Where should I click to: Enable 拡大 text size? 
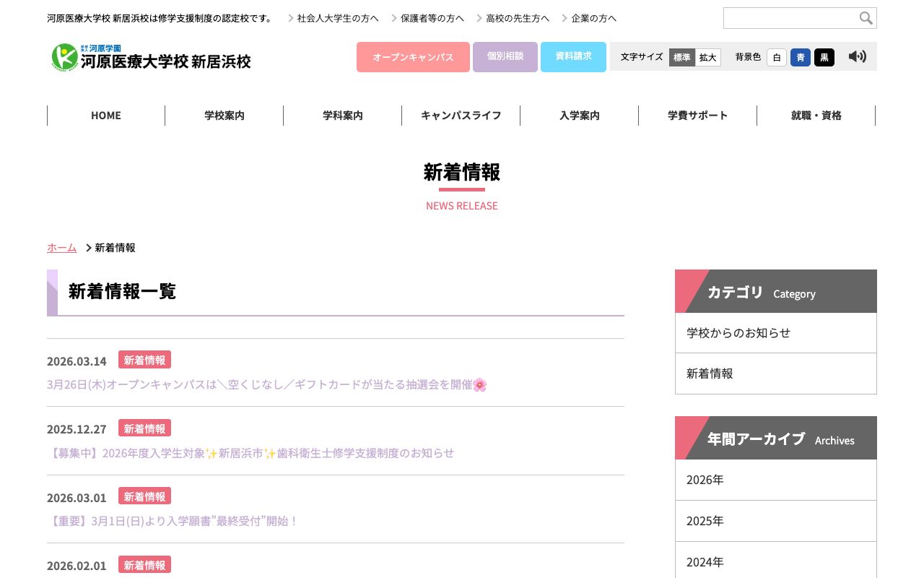[x=707, y=57]
